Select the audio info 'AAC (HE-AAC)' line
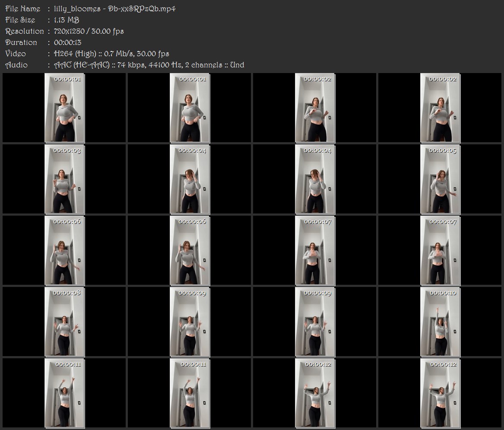 (149, 65)
